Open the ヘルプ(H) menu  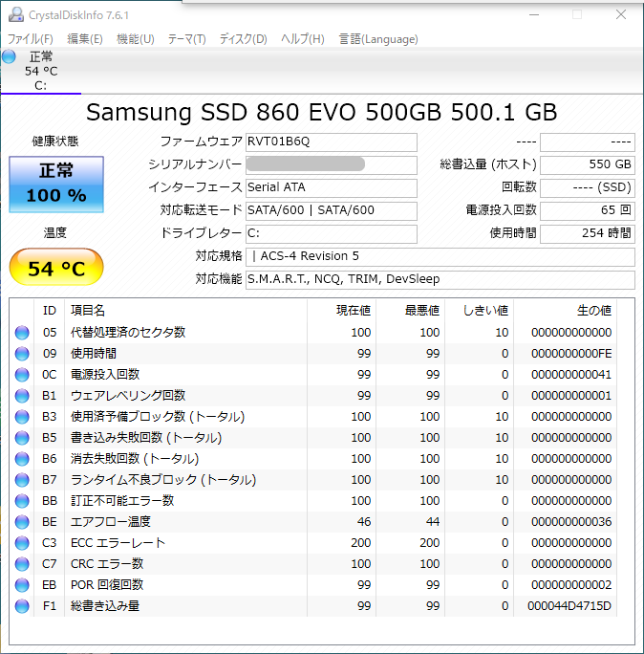pos(303,39)
